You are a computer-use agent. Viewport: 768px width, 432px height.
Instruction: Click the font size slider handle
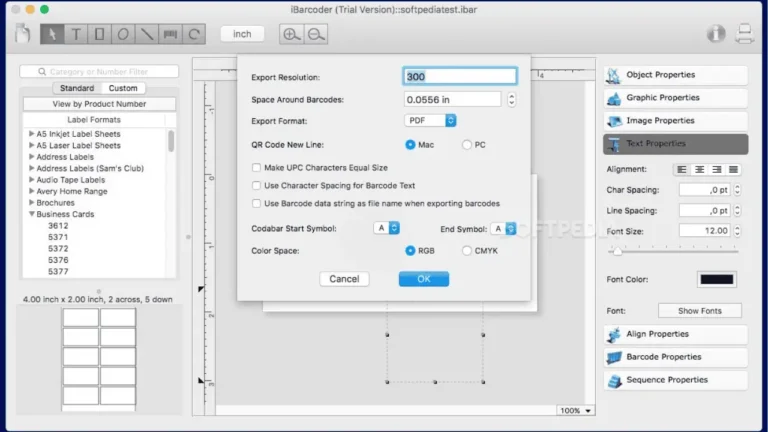(x=618, y=252)
